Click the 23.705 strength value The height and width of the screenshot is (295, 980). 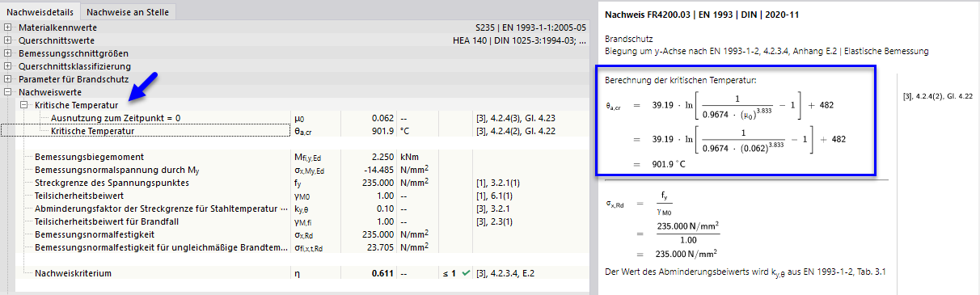380,247
